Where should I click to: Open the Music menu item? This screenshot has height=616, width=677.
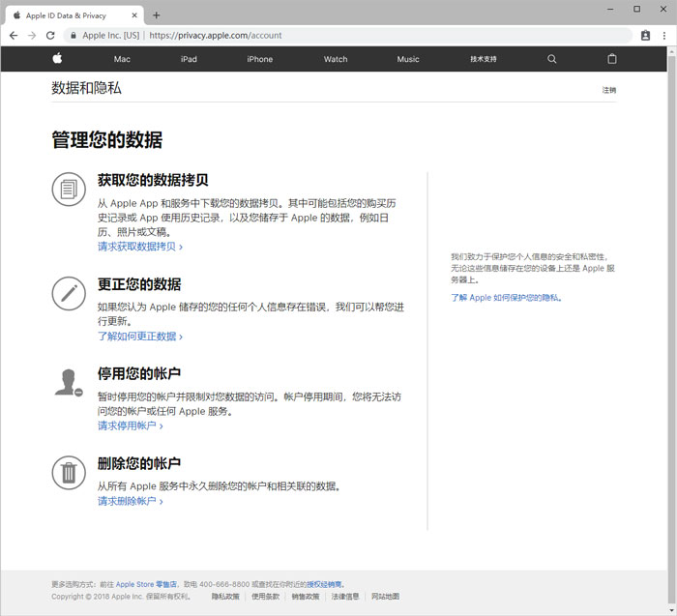coord(408,59)
